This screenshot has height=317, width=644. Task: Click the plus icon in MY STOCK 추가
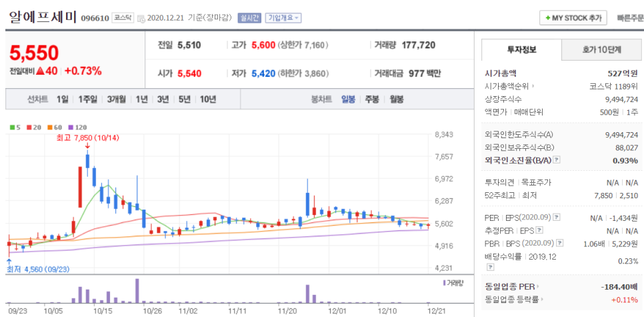coord(547,18)
